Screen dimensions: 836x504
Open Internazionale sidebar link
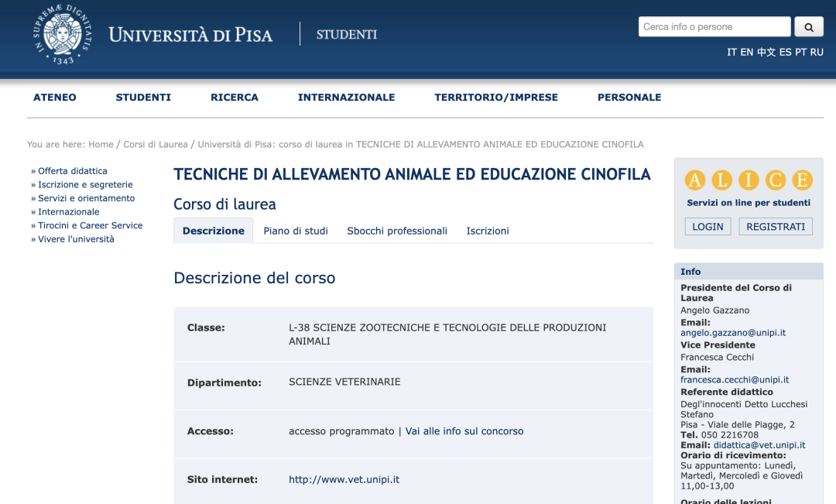[x=68, y=211]
